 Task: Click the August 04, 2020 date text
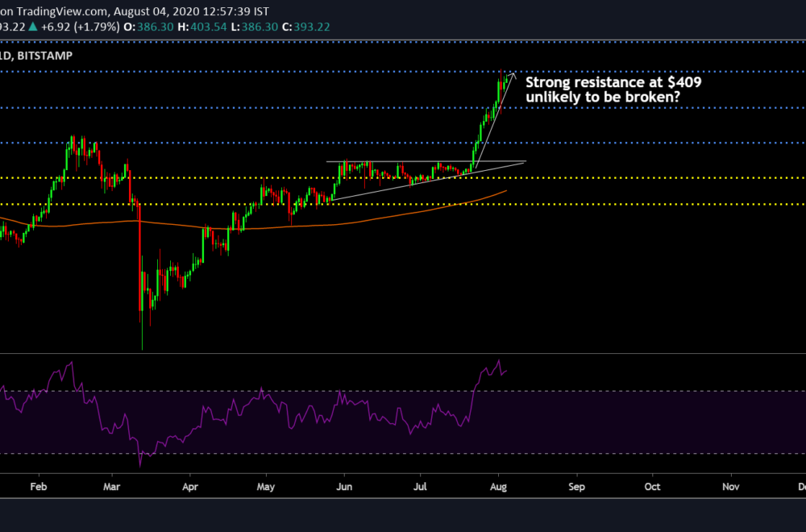pos(158,11)
